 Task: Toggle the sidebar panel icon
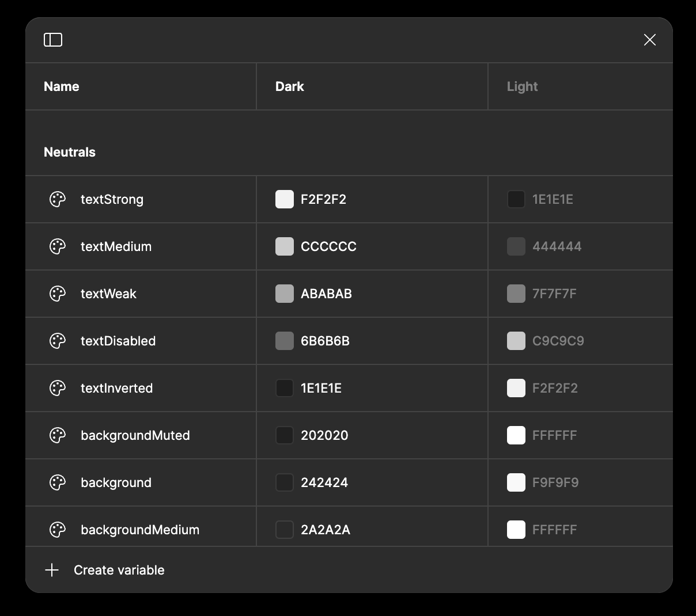coord(53,40)
